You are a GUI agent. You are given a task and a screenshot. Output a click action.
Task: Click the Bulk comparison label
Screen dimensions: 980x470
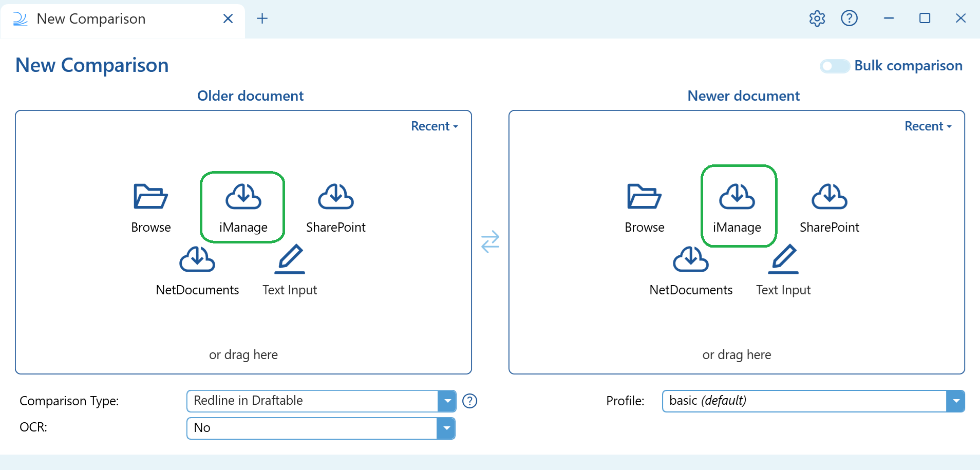[908, 66]
